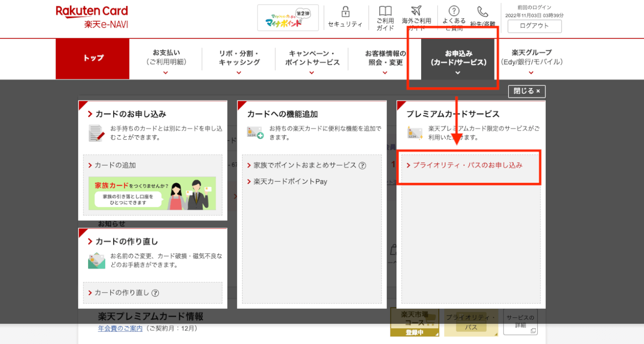Expand the 楽天グループ menu
Image resolution: width=644 pixels, height=344 pixels.
(531, 58)
